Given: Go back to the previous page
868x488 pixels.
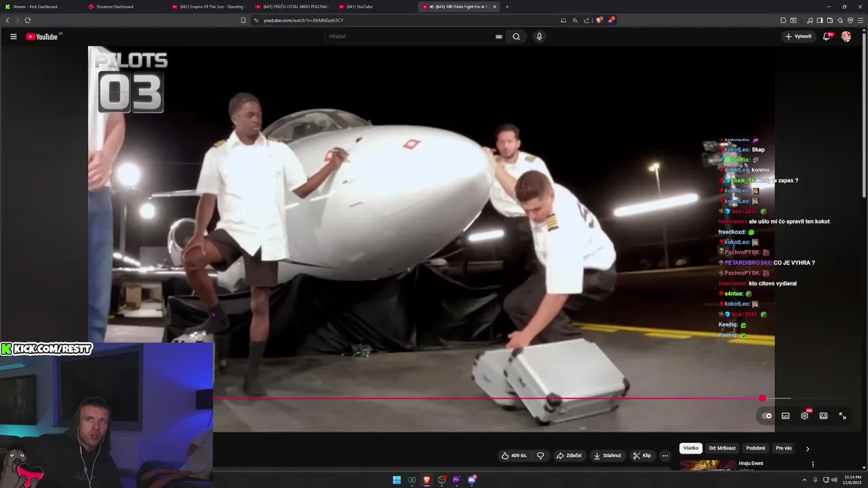Looking at the screenshot, I should 7,20.
